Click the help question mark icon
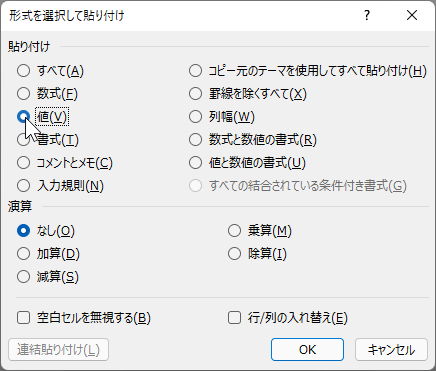 pos(367,15)
